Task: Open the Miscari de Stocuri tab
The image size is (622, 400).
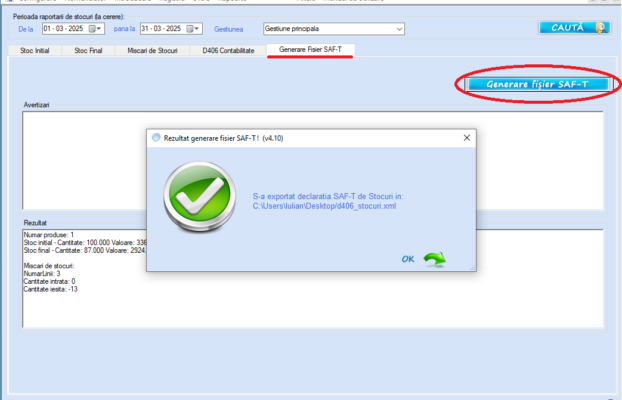Action: (151, 49)
